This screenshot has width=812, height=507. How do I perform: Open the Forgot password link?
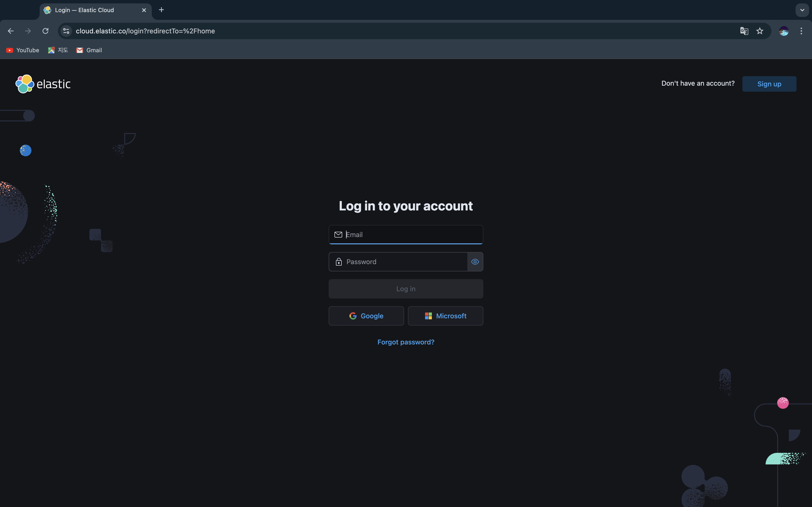[406, 342]
